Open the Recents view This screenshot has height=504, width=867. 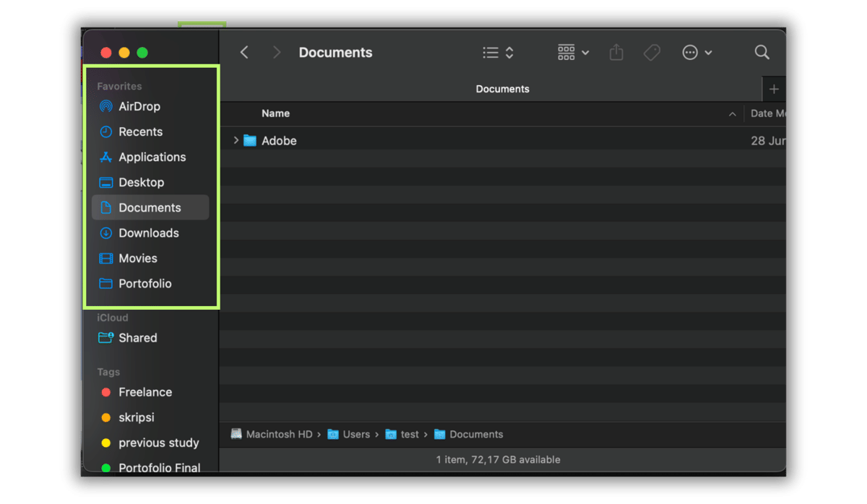[139, 131]
